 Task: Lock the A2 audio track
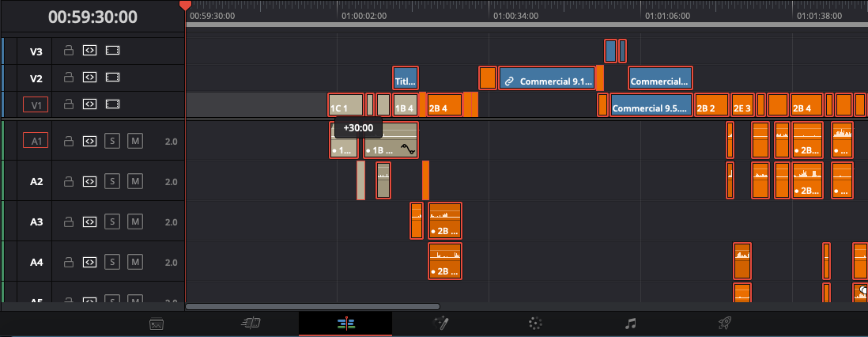(69, 181)
